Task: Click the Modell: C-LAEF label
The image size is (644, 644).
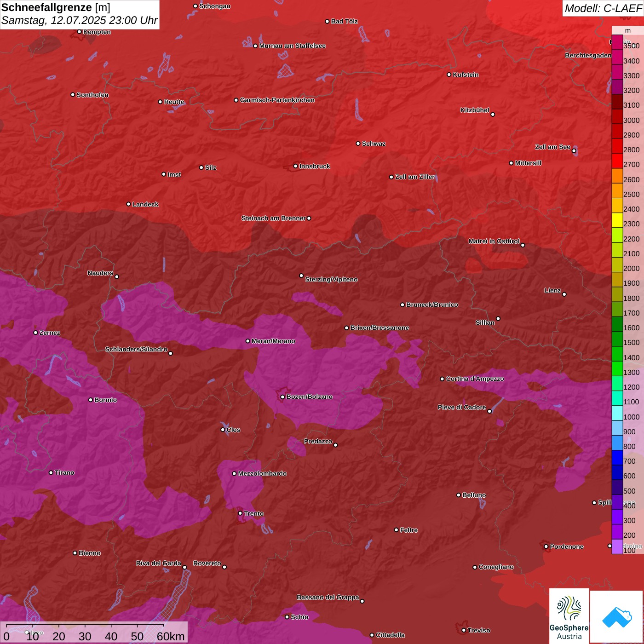Action: (x=603, y=8)
